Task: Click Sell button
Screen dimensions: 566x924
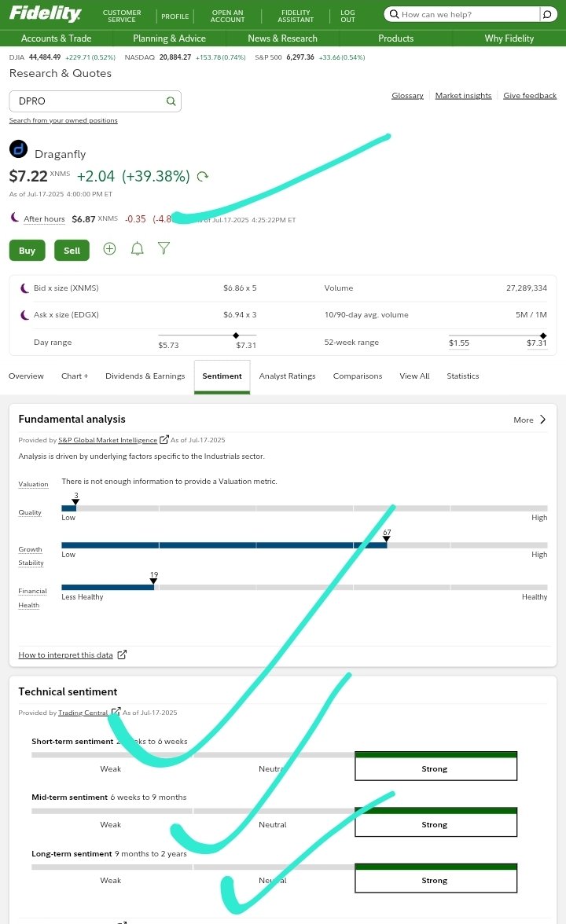Action: 72,251
